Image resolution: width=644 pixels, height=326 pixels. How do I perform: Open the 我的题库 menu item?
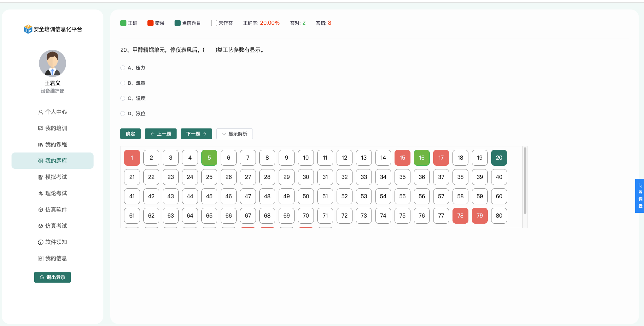pos(53,161)
